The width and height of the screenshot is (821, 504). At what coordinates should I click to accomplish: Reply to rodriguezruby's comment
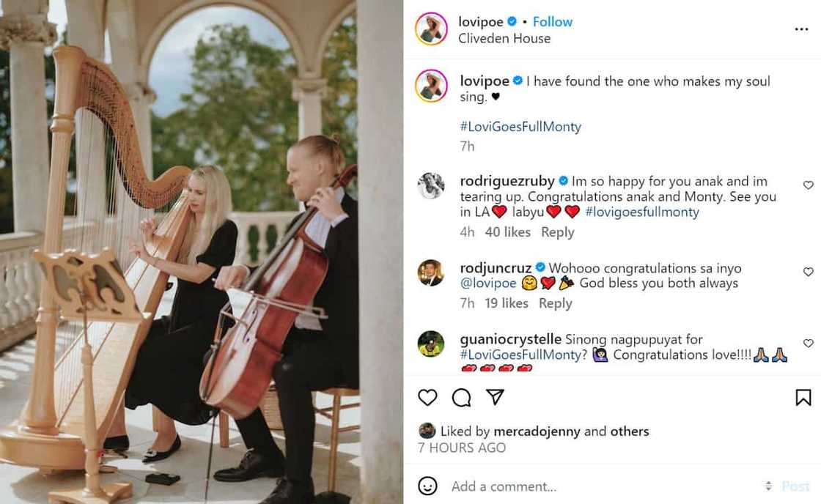[x=557, y=232]
